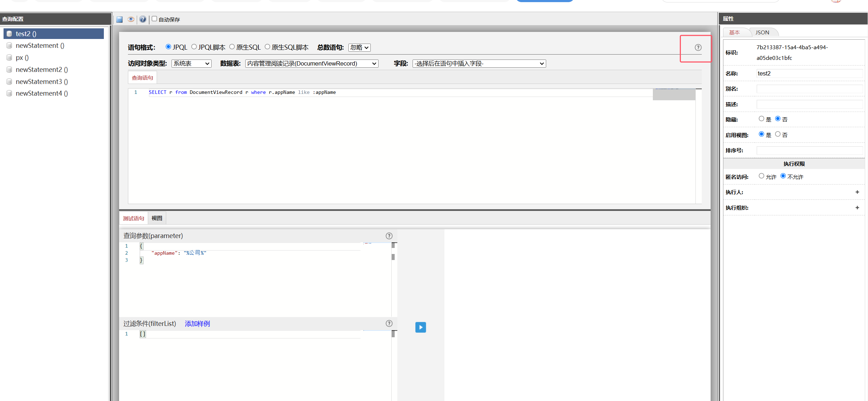This screenshot has width=868, height=401.
Task: Add an executor with plus icon
Action: click(x=857, y=192)
